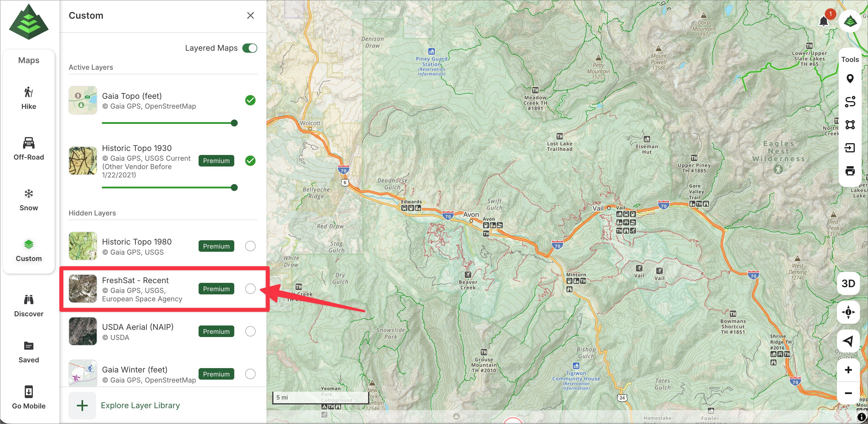Image resolution: width=868 pixels, height=424 pixels.
Task: Click the import data tool icon
Action: point(850,148)
